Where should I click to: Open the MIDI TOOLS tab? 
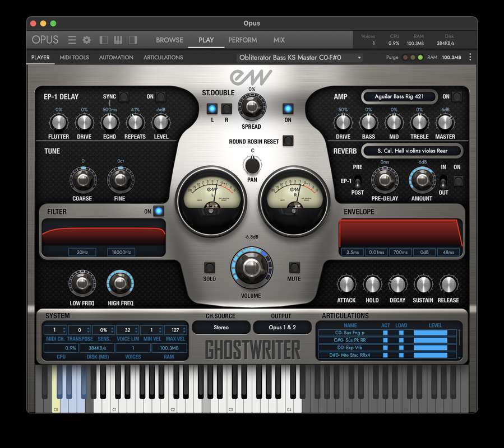(x=74, y=57)
